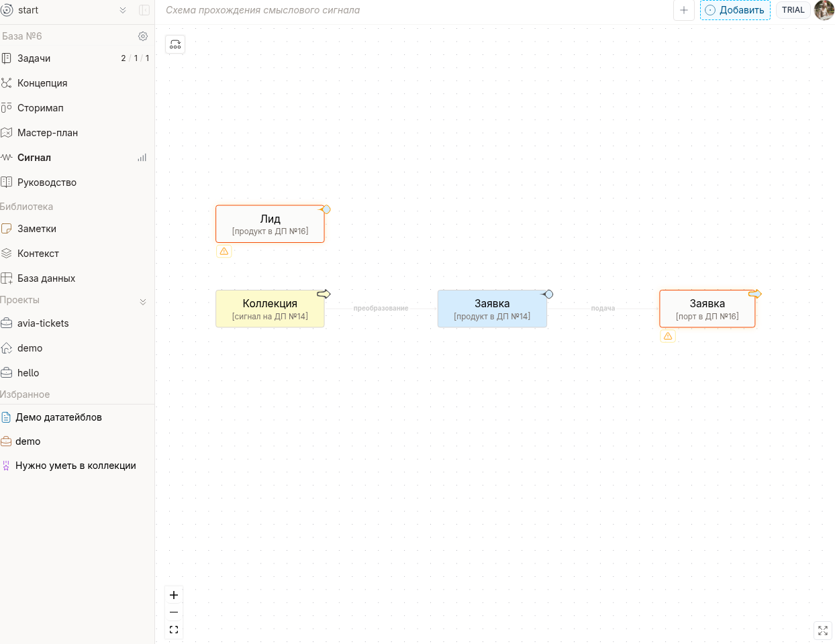Screen dimensions: 835x644
Task: Open the Задачи section
Action: pyautogui.click(x=34, y=58)
